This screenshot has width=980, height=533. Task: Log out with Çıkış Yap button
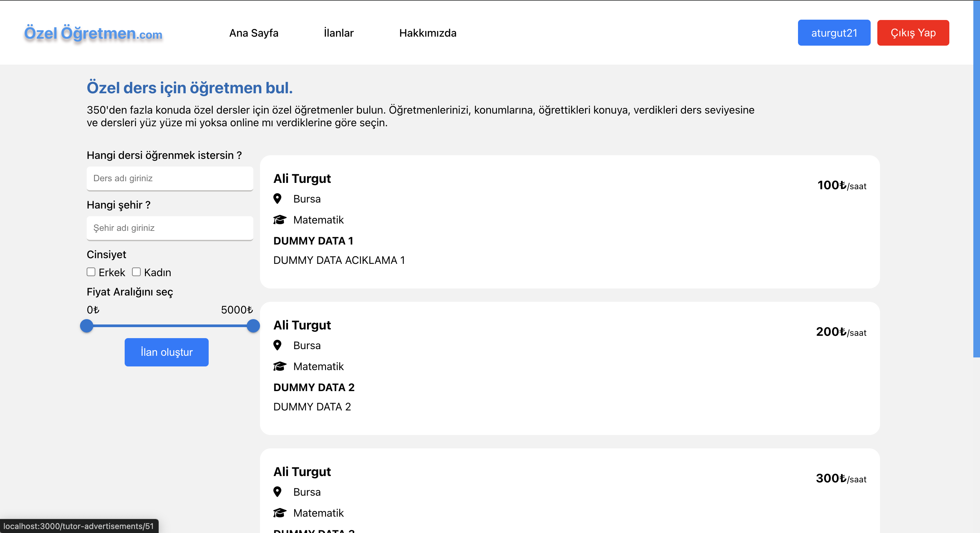pyautogui.click(x=913, y=33)
